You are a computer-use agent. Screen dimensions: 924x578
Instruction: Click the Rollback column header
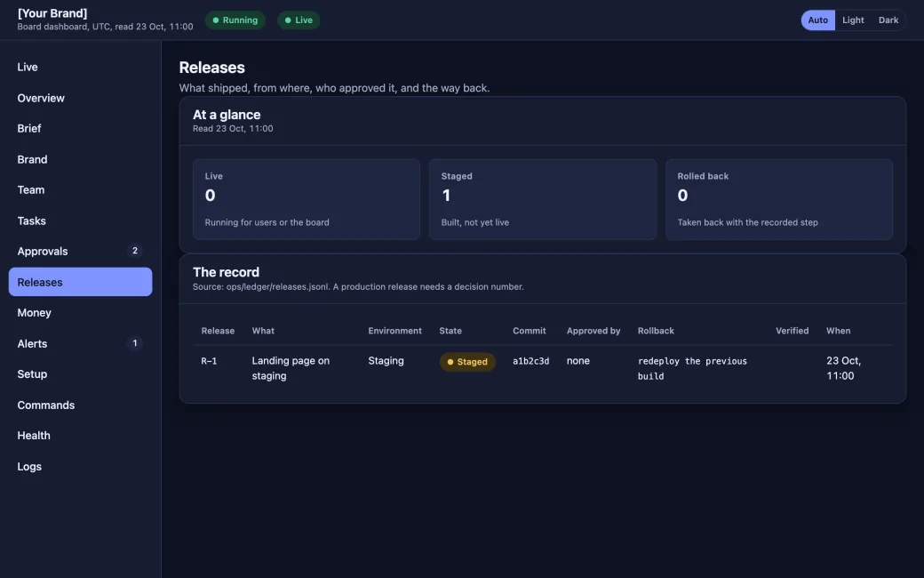pyautogui.click(x=656, y=331)
